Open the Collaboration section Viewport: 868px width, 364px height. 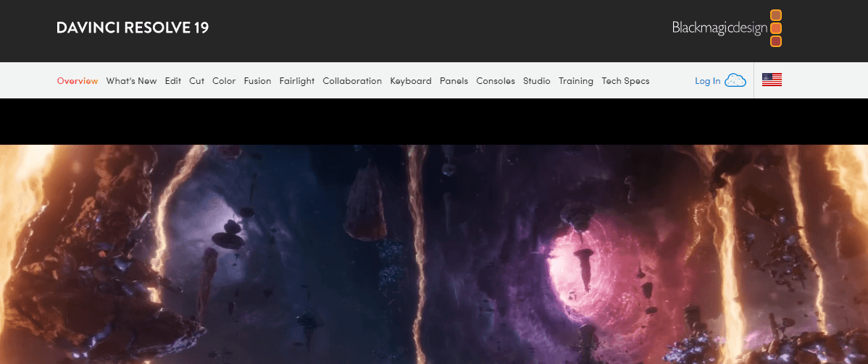[352, 81]
